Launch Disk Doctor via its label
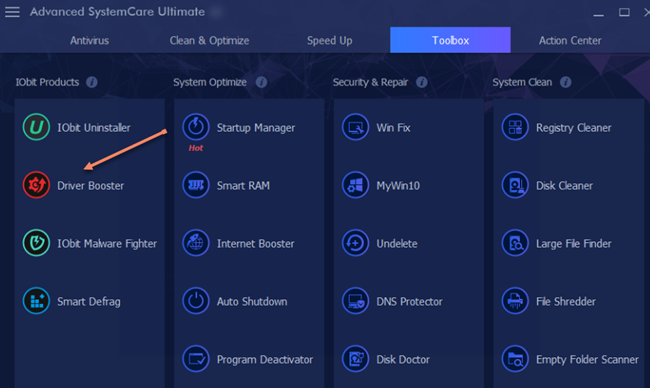This screenshot has width=650, height=388. click(x=403, y=359)
